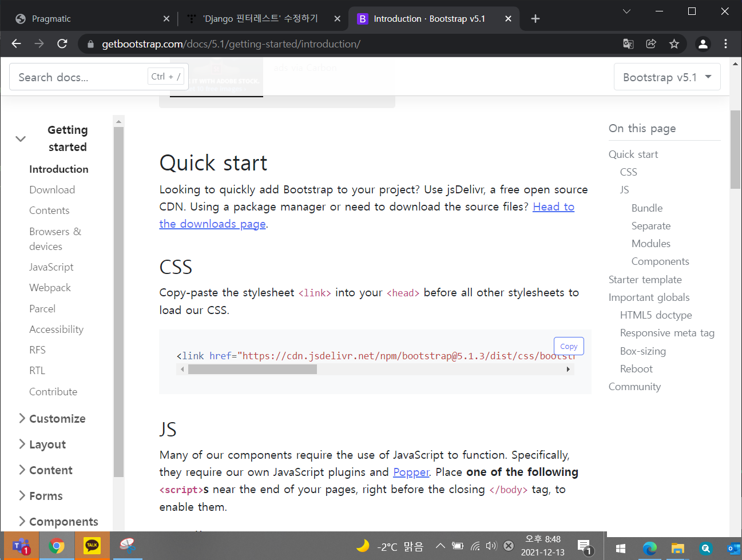Focus the Search docs field

coord(98,77)
